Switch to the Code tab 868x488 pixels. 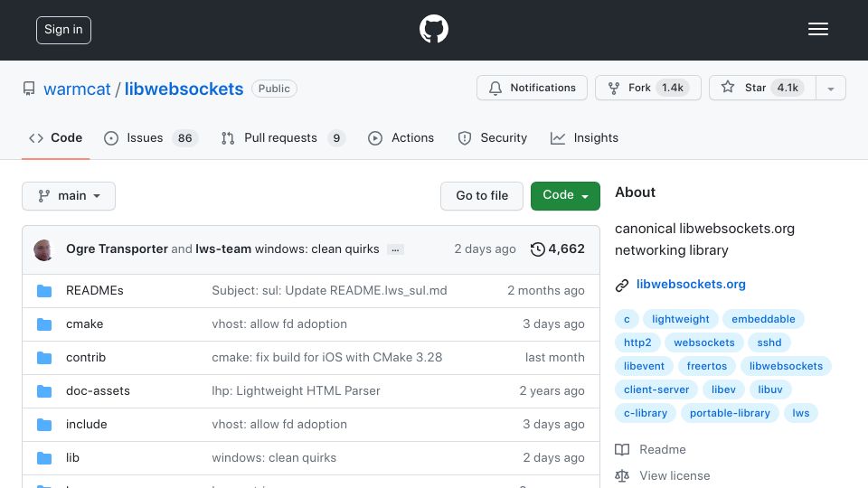[56, 137]
